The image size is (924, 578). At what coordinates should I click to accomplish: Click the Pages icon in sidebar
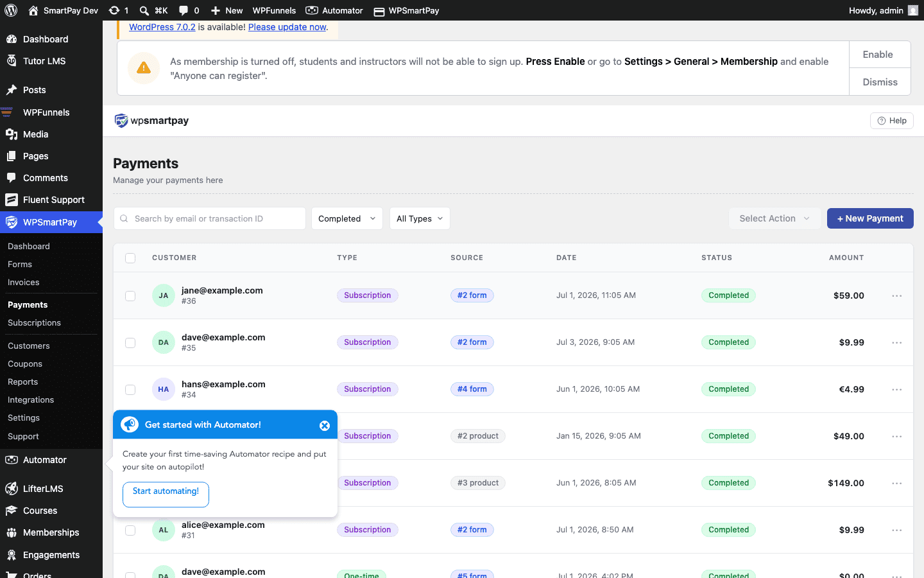pyautogui.click(x=12, y=156)
